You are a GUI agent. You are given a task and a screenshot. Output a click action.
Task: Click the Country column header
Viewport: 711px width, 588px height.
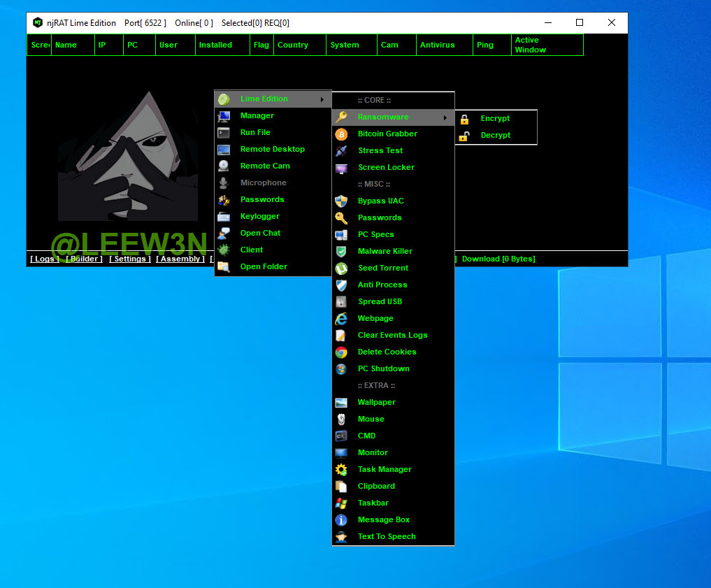click(292, 45)
